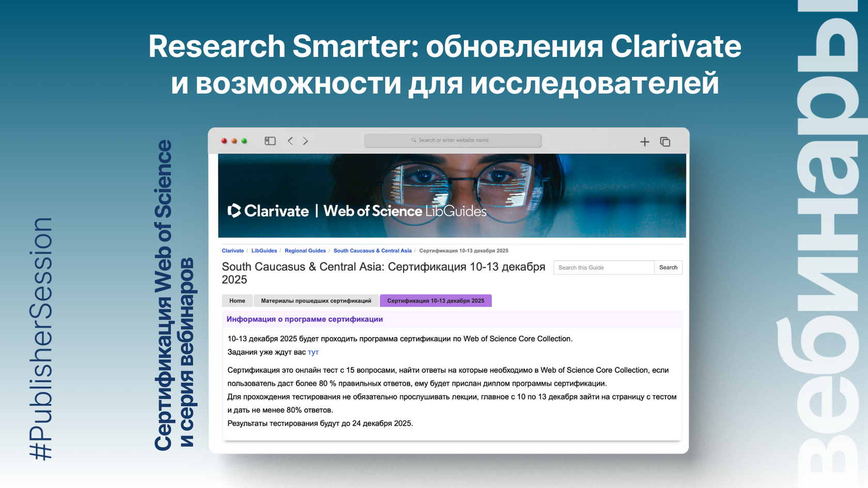
Task: Click the Clarivate logo in the banner
Action: click(268, 211)
